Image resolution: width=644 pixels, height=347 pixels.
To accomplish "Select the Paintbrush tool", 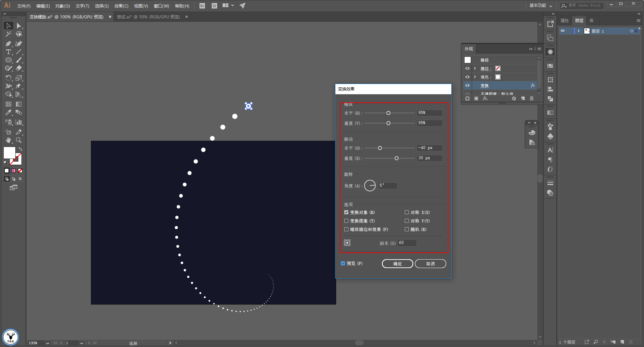I will tap(19, 60).
